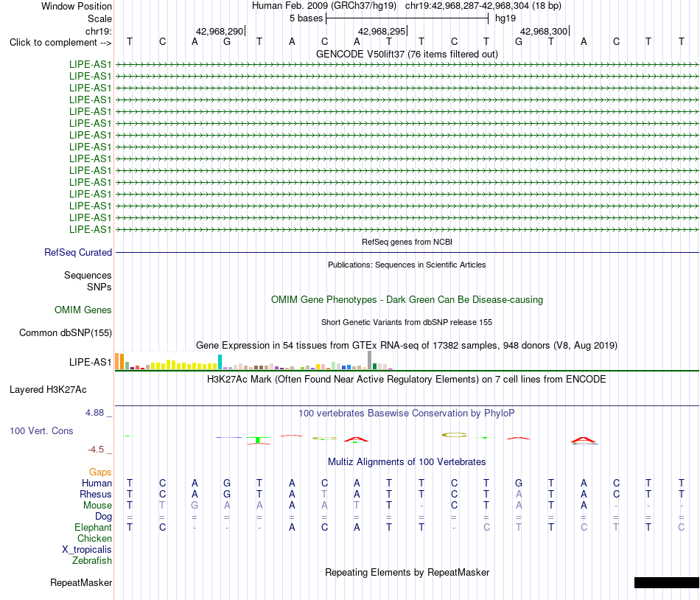Image resolution: width=700 pixels, height=600 pixels.
Task: Open the RefSeq Curated track label
Action: coord(78,252)
